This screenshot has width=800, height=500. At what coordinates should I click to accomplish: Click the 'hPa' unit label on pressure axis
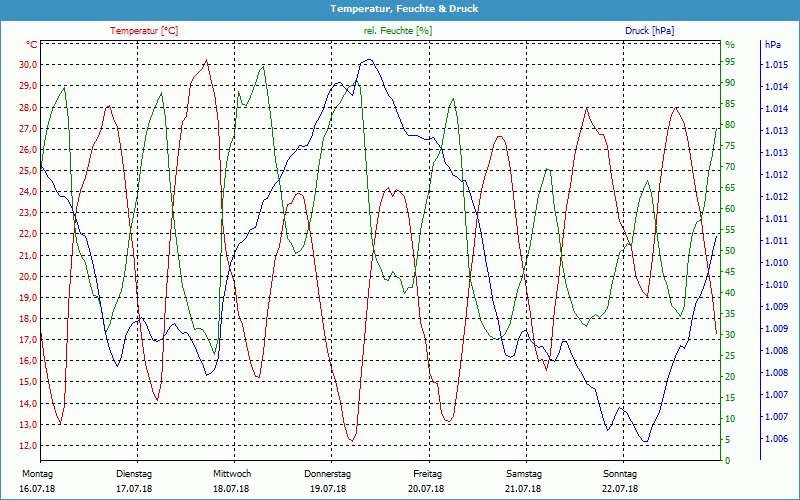(x=773, y=44)
